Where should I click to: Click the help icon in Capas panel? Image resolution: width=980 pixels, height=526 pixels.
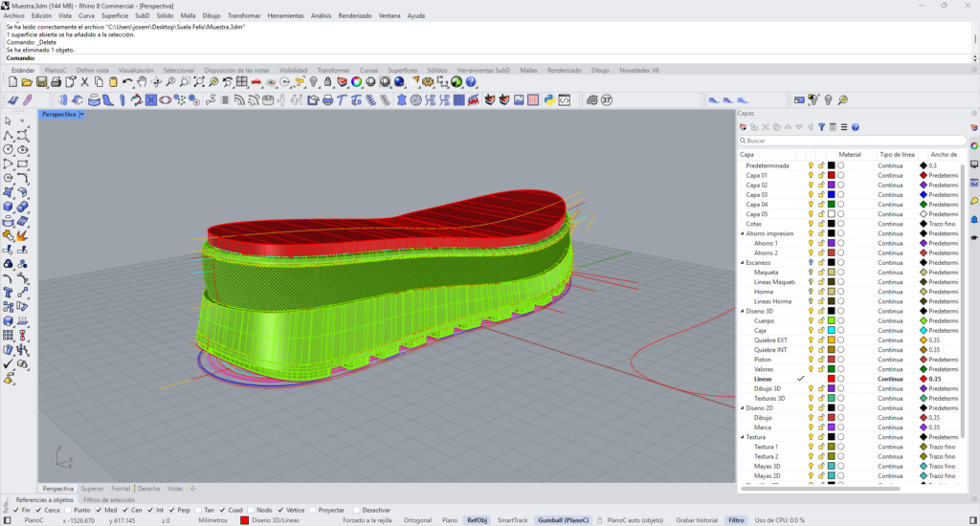click(x=856, y=127)
